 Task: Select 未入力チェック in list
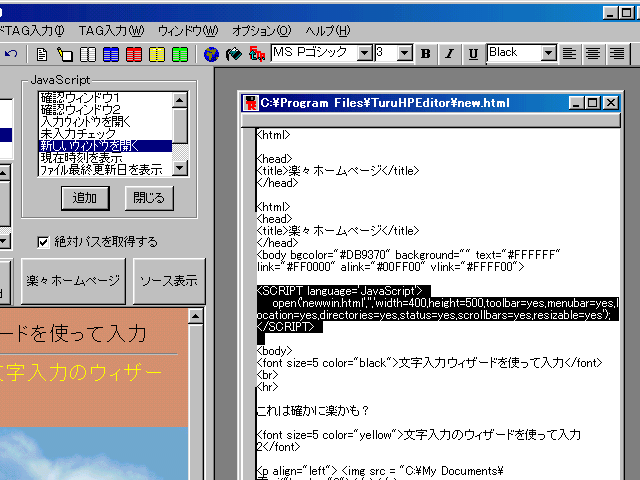tap(105, 134)
